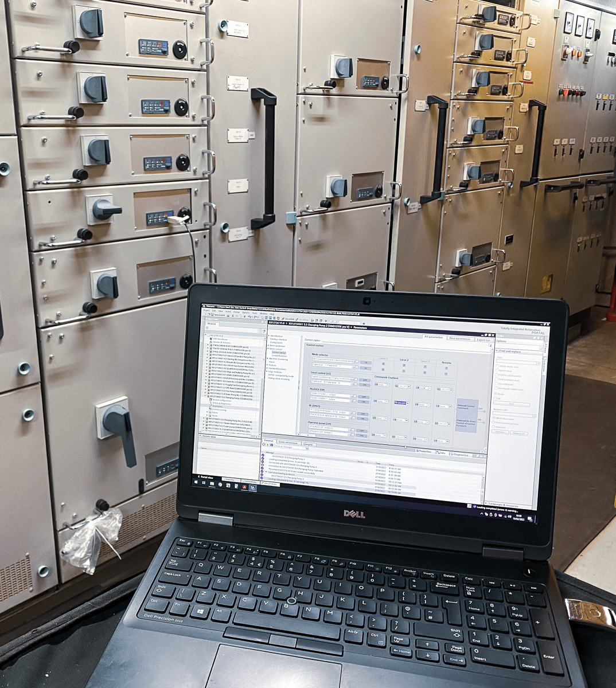This screenshot has width=616, height=688.
Task: Collapse the Motor control tree node
Action: pyautogui.click(x=268, y=349)
